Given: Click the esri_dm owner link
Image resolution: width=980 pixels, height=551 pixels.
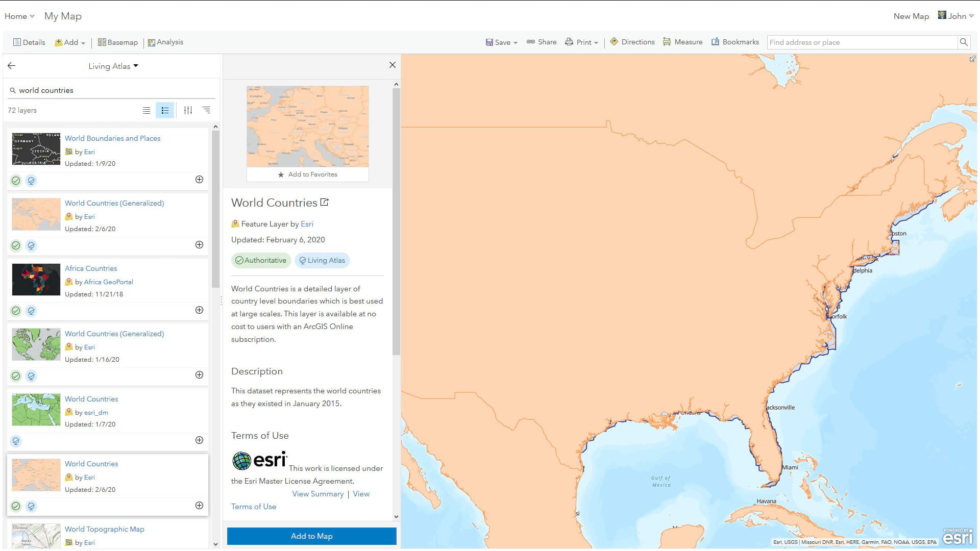Looking at the screenshot, I should click(x=96, y=413).
